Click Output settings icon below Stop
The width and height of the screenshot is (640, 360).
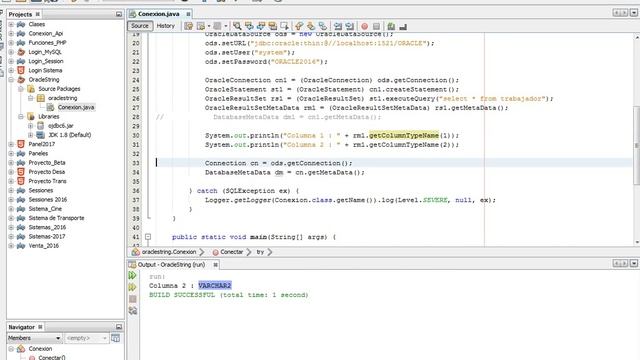click(133, 311)
